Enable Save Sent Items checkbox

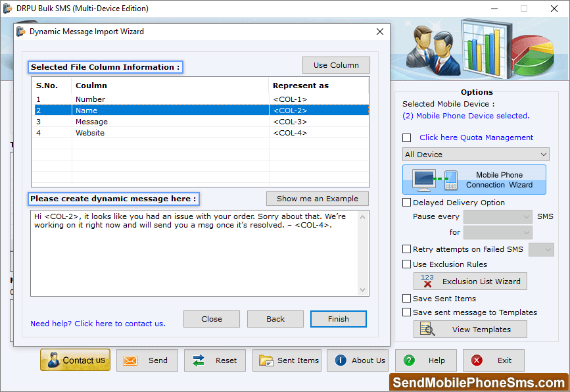point(406,299)
